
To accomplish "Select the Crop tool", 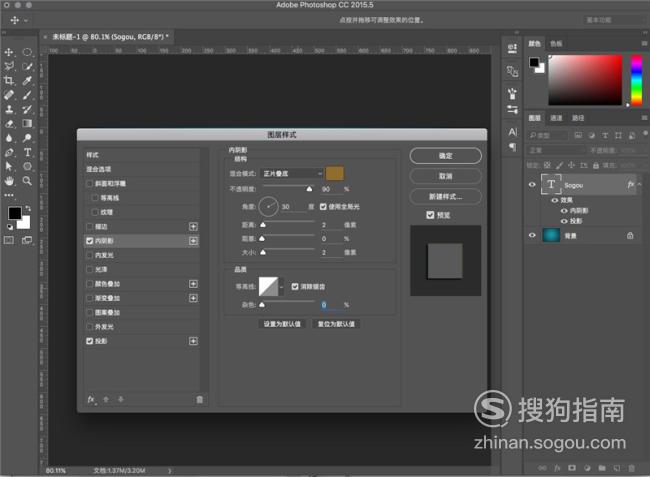I will (9, 80).
